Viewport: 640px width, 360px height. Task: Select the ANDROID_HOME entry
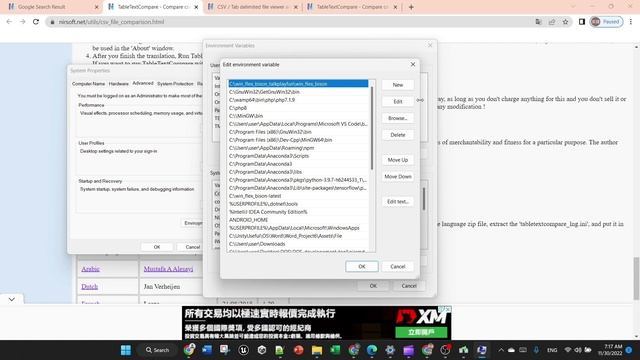click(298, 220)
